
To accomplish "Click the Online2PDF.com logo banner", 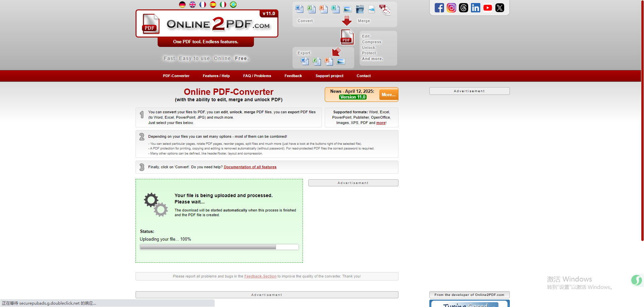I will point(207,24).
